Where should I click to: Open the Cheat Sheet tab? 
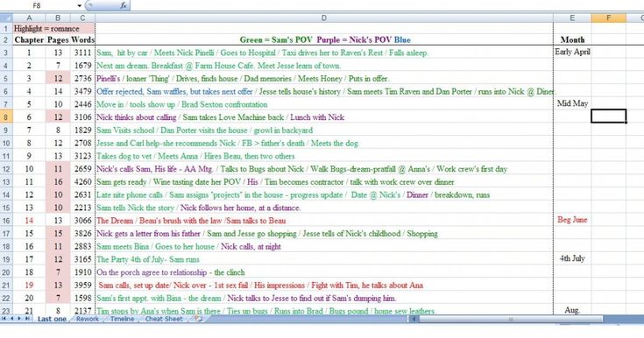(164, 319)
